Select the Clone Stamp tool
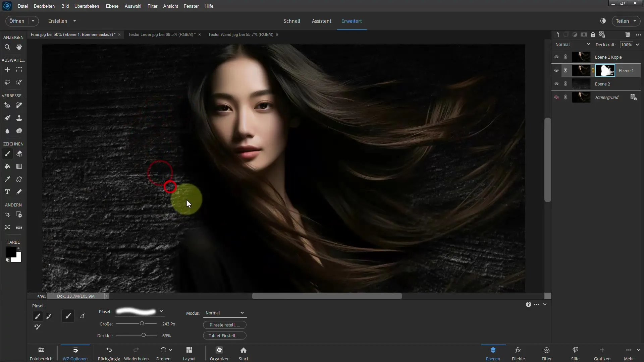 19,118
